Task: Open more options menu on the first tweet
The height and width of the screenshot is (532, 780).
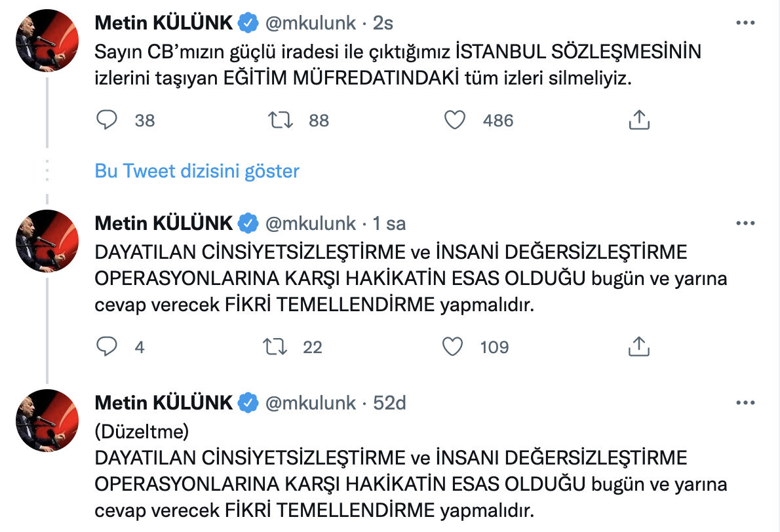Action: point(744,22)
